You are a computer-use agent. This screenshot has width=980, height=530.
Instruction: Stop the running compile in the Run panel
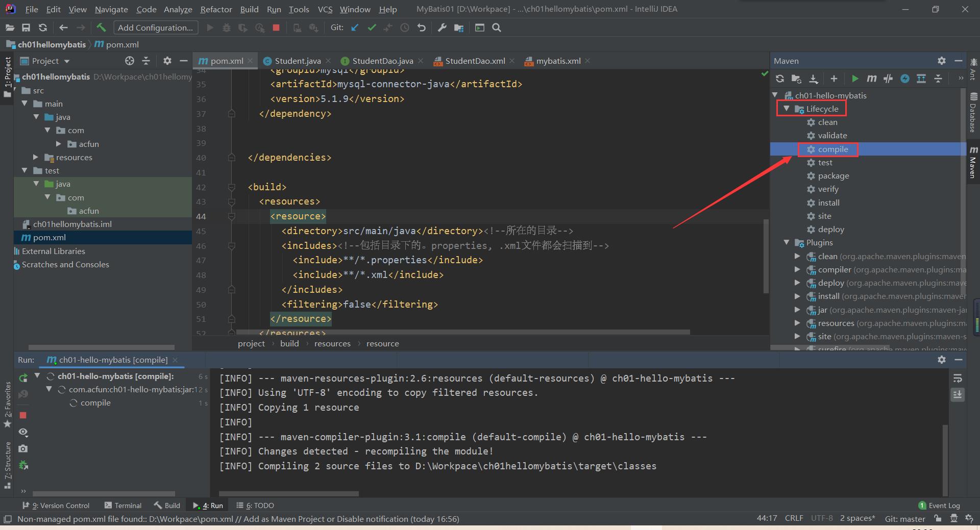point(23,415)
